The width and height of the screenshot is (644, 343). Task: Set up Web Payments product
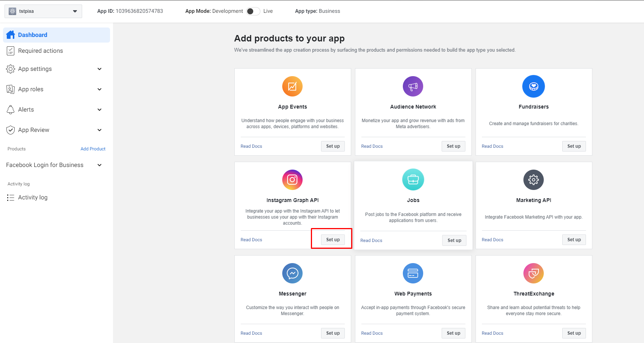453,333
